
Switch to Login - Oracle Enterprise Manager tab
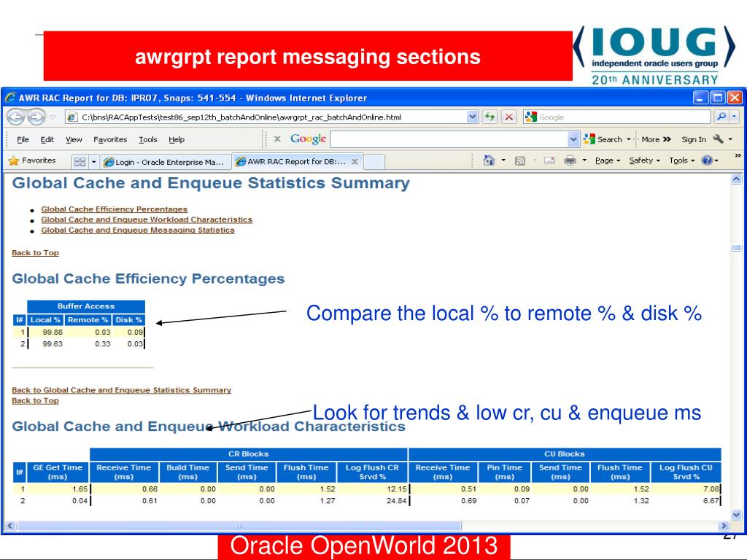[x=166, y=162]
